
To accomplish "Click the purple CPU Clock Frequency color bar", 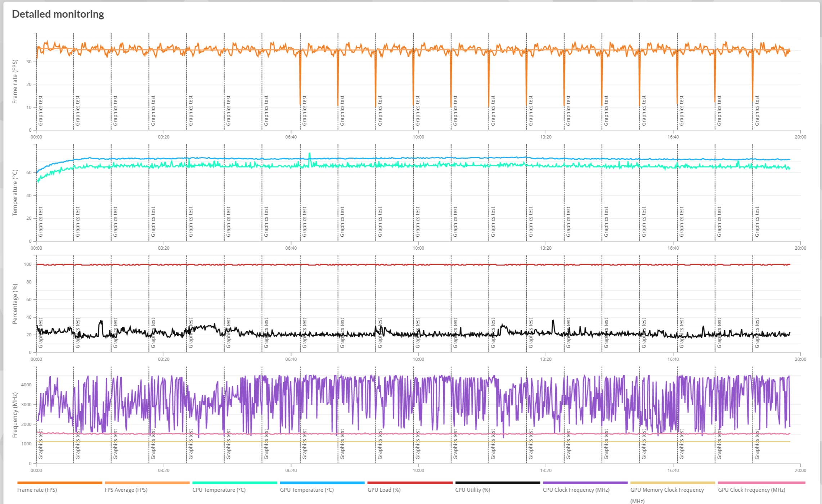I will [x=585, y=483].
